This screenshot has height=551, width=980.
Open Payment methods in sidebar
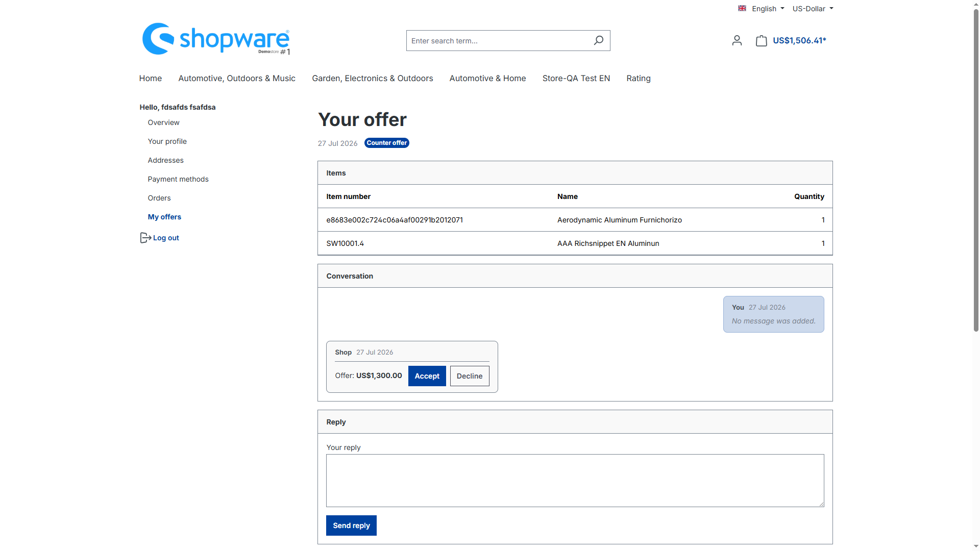(x=178, y=179)
